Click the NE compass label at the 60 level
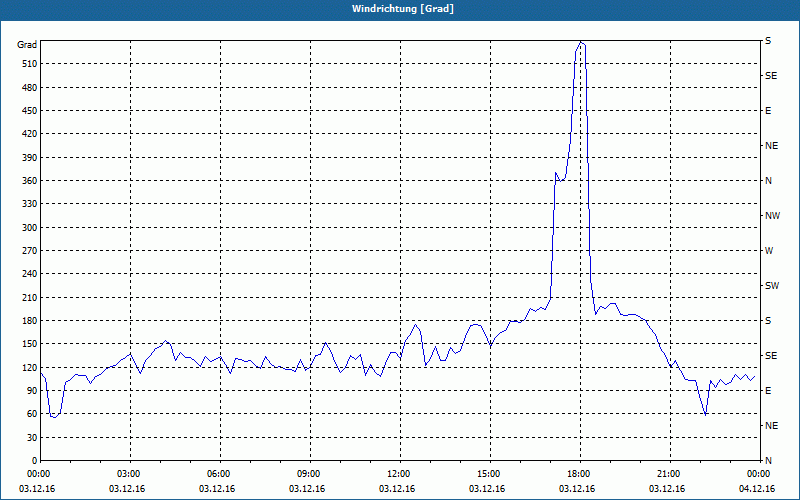 click(x=771, y=426)
